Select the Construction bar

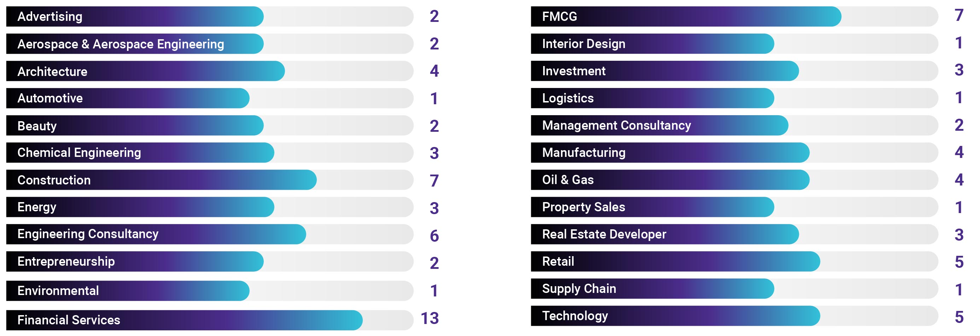[x=161, y=180]
